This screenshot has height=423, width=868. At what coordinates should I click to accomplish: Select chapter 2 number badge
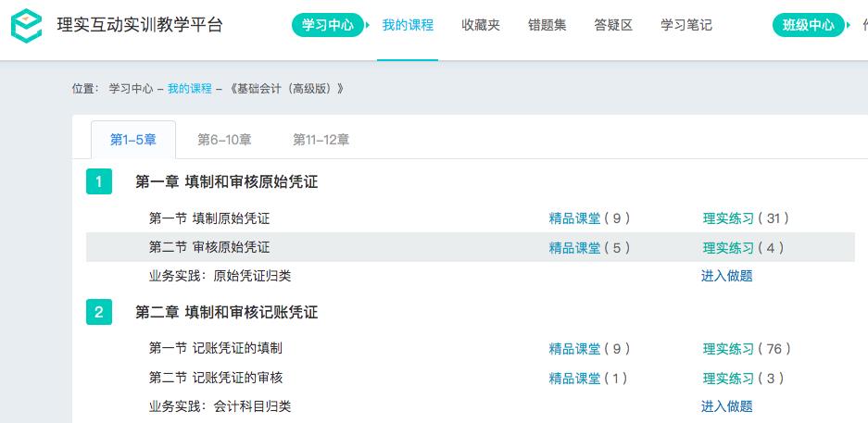click(x=98, y=312)
